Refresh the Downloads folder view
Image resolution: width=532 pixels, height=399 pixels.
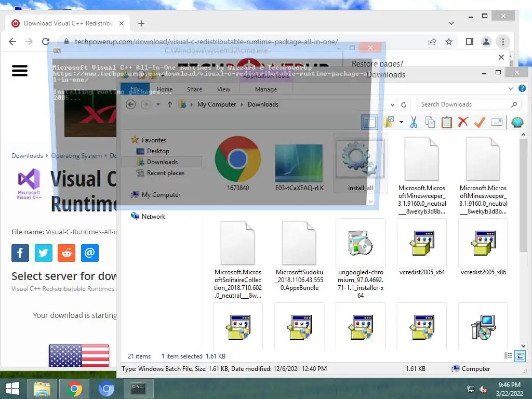pyautogui.click(x=404, y=104)
